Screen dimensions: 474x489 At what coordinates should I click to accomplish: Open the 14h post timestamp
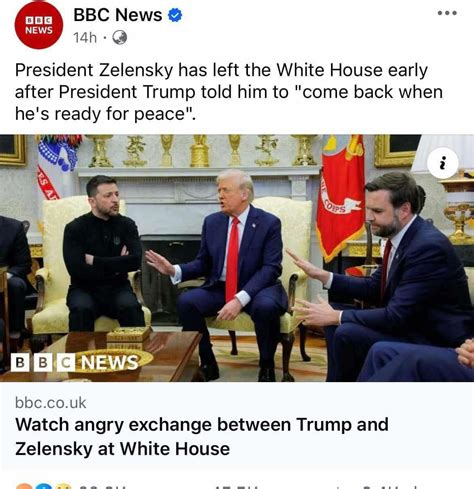tap(85, 38)
